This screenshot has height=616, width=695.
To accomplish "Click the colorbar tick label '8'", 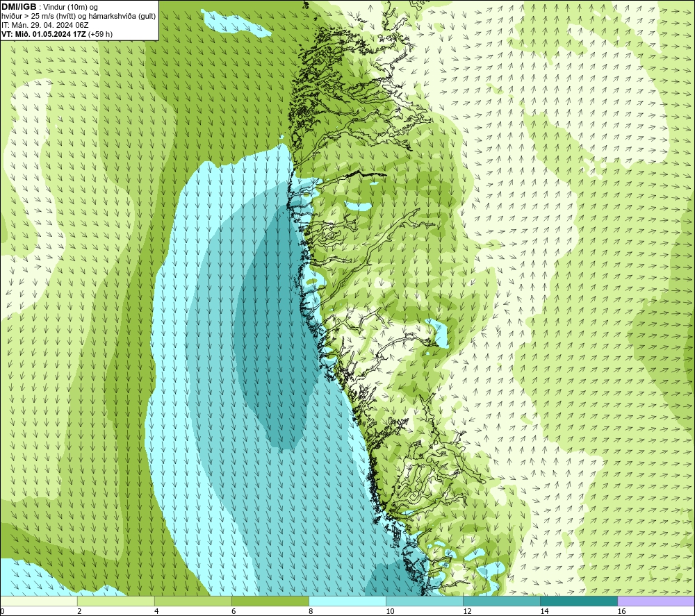I will pos(311,611).
